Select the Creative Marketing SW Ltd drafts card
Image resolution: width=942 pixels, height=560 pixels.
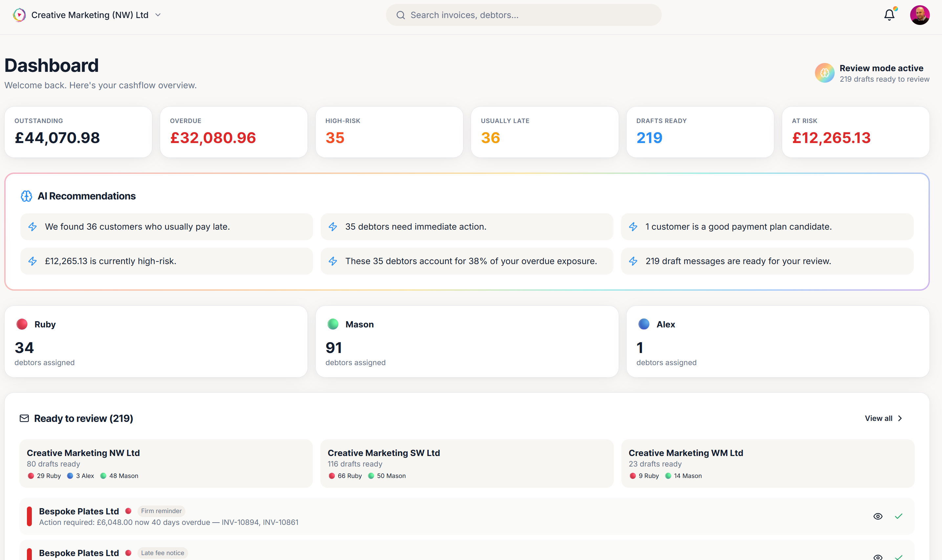point(467,464)
